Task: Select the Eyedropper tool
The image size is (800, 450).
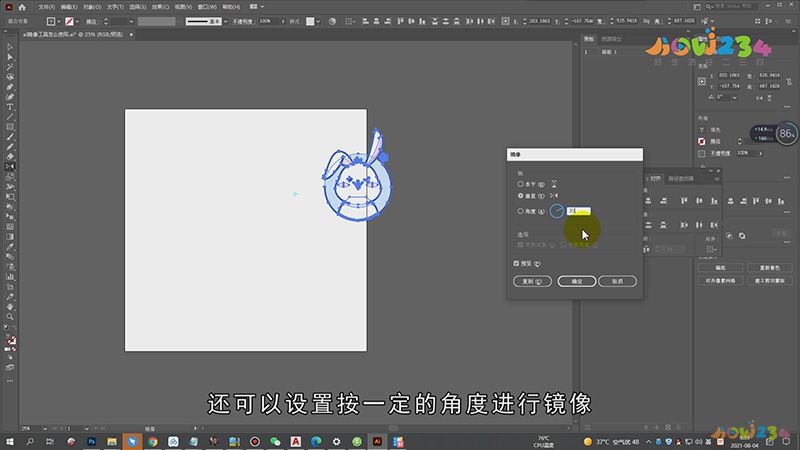Action: 10,247
